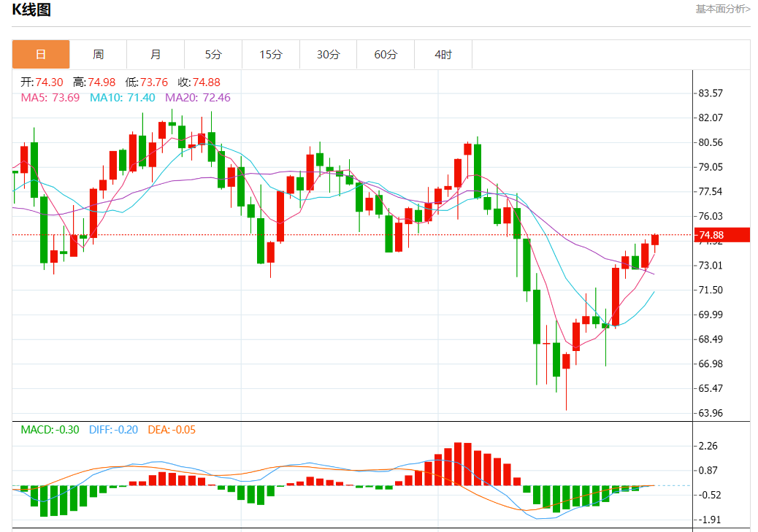Click the latest red candlestick at chart's right end

pos(655,240)
